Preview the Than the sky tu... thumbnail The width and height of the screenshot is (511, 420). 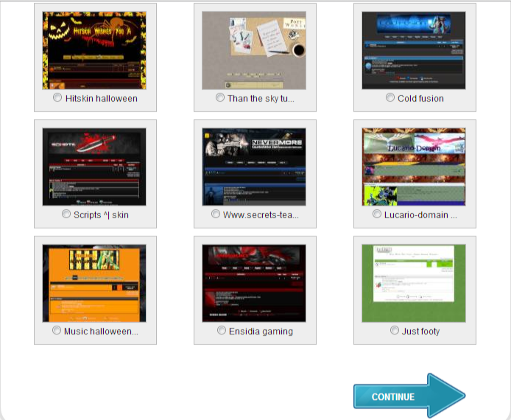point(254,51)
